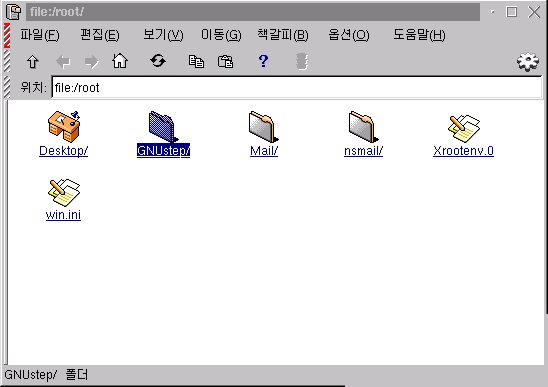Click the window menu icon in title bar
This screenshot has width=548, height=387.
[x=14, y=12]
